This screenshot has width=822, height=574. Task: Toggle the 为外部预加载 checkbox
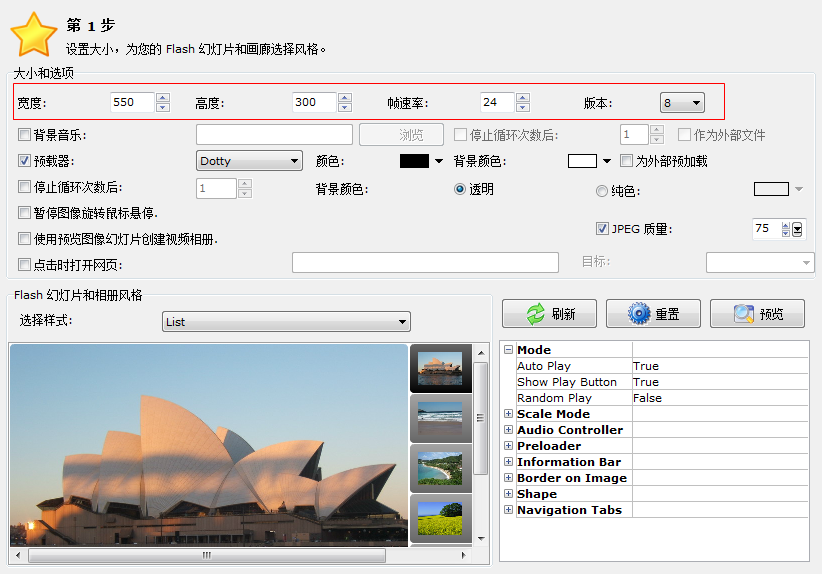coord(626,160)
